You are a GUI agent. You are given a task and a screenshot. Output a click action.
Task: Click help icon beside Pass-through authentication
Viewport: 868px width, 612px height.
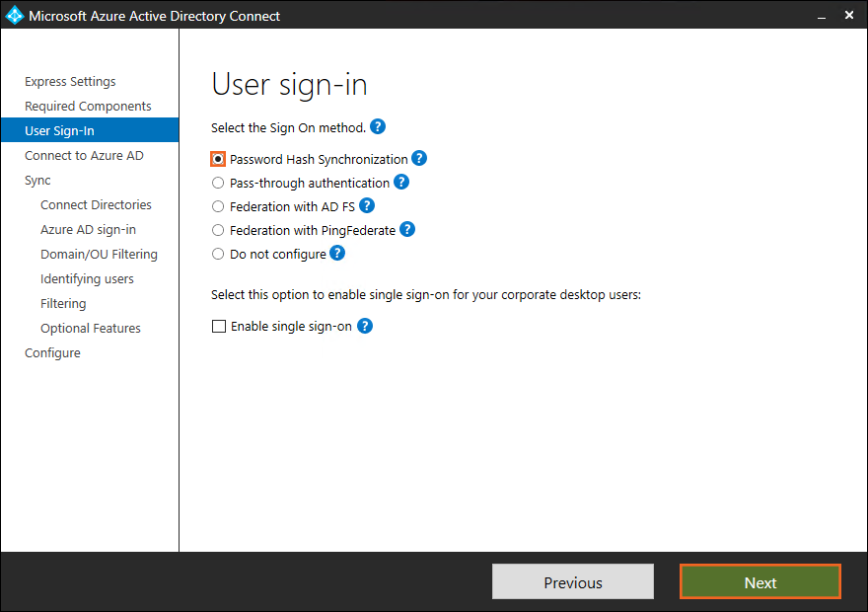point(401,183)
